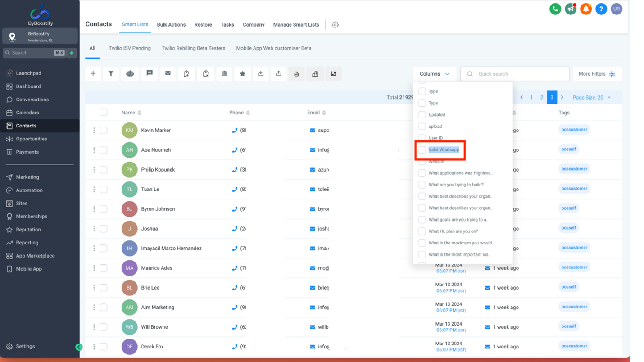This screenshot has height=362, width=644.
Task: Click the green lightning bolt beside Search
Action: coord(72,53)
